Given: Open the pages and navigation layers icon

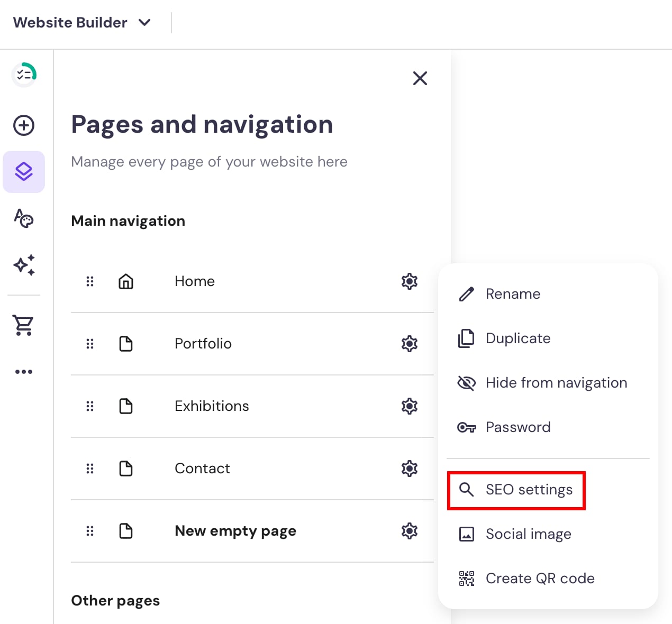Looking at the screenshot, I should pyautogui.click(x=24, y=172).
